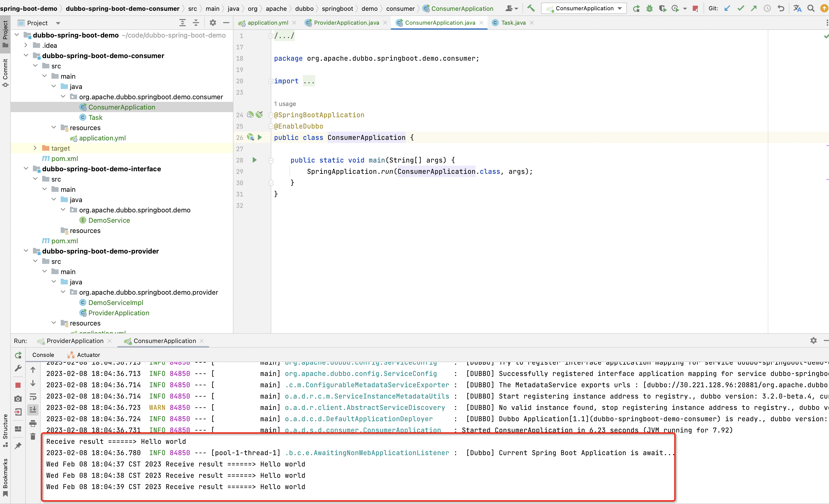This screenshot has width=829, height=504.
Task: Open the ProviderApplication run tab
Action: point(75,341)
